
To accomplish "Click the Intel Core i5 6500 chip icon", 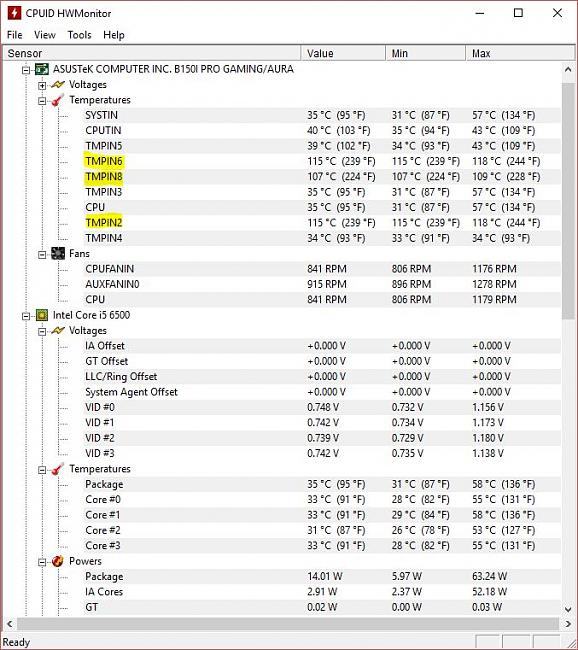I will point(42,315).
